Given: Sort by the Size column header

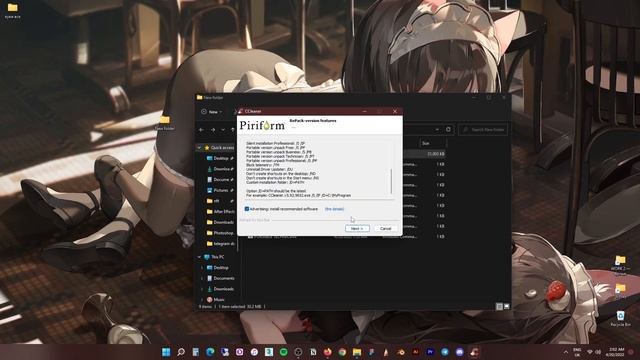Looking at the screenshot, I should 432,143.
